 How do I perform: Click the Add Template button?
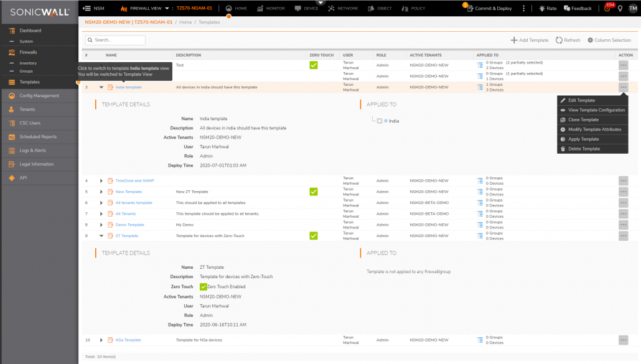click(528, 39)
